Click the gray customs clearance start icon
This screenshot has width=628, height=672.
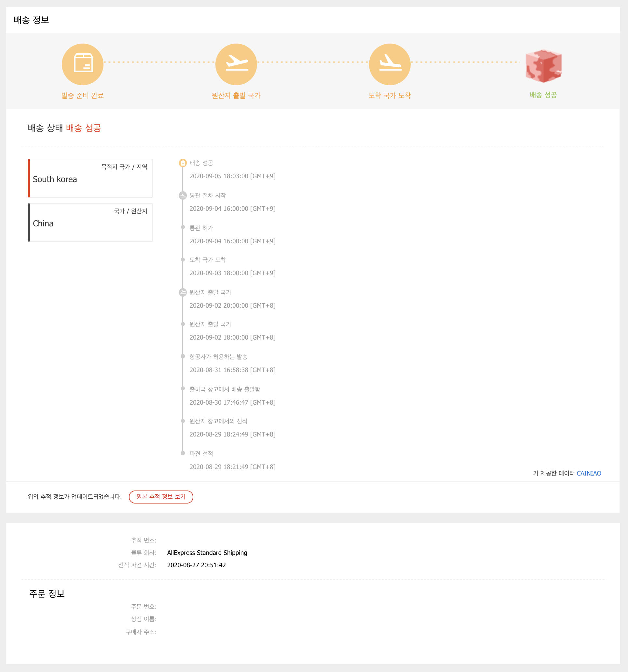tap(183, 195)
